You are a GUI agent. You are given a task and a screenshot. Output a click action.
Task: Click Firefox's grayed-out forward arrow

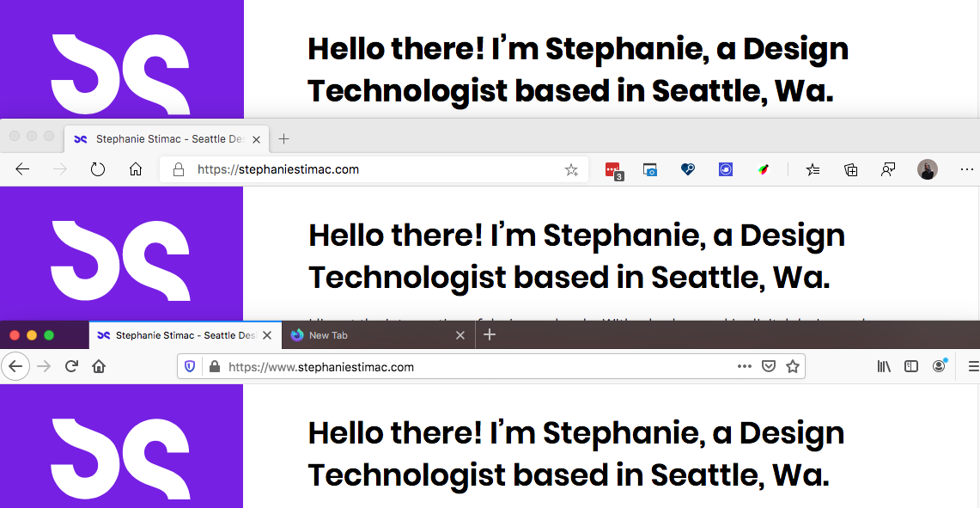(44, 367)
